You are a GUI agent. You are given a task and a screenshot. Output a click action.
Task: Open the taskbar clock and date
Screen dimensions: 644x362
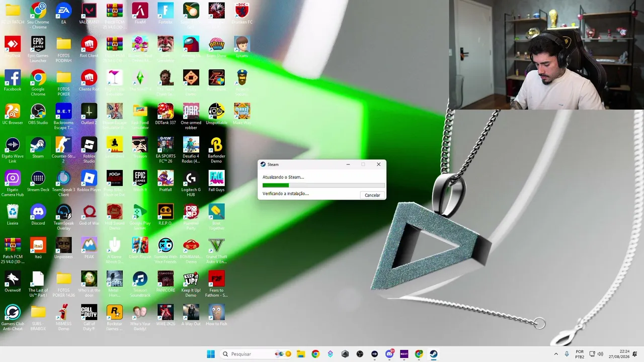620,354
